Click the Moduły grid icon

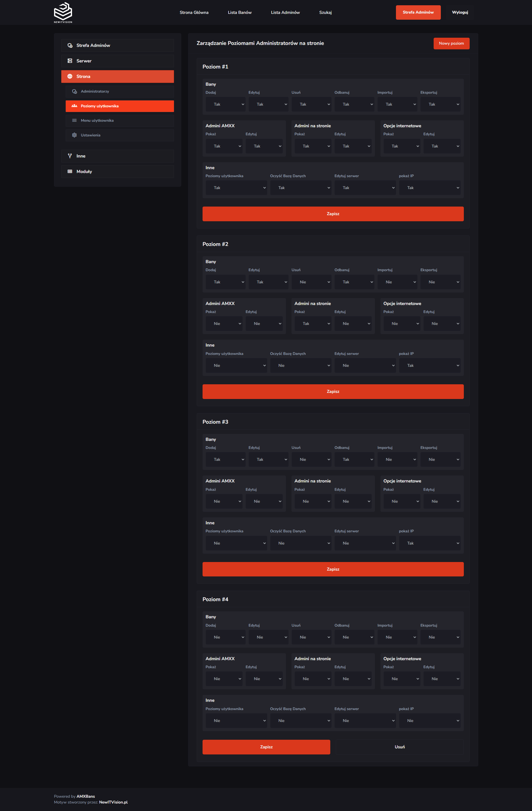click(x=70, y=171)
